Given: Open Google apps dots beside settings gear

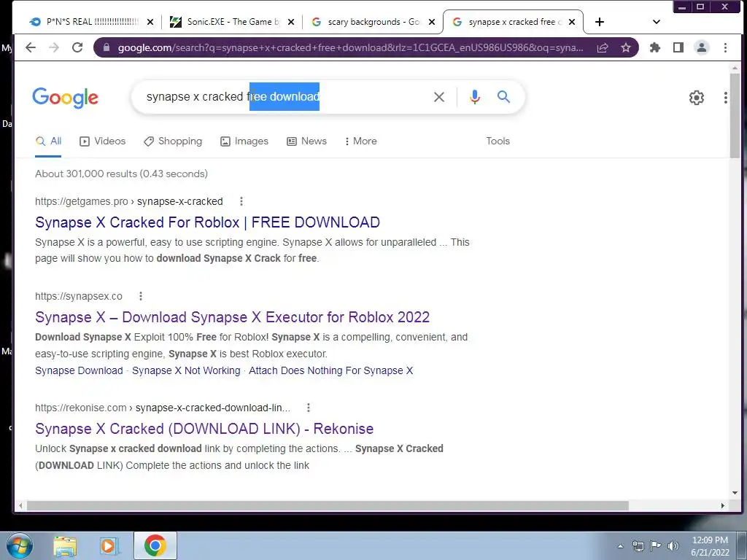Looking at the screenshot, I should pyautogui.click(x=726, y=98).
